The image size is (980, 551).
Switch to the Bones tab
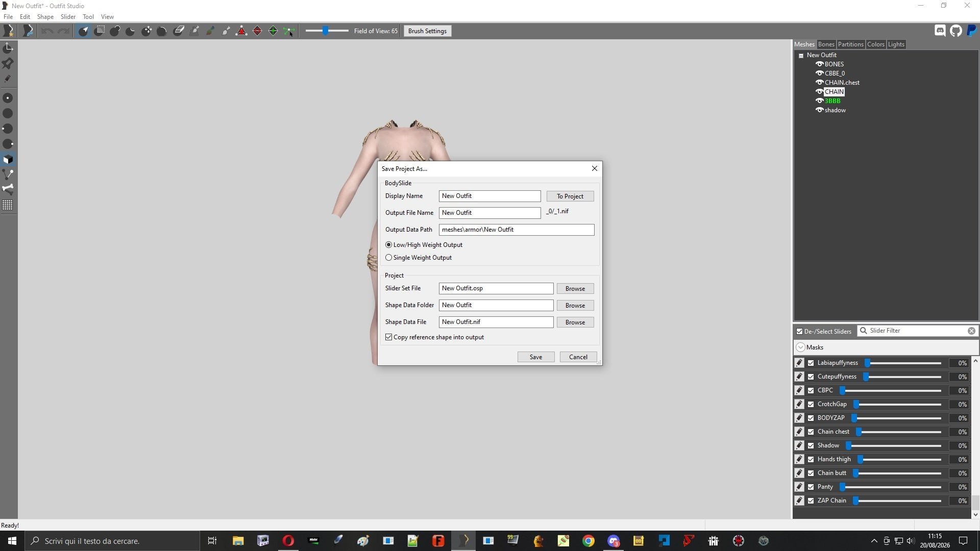[826, 44]
